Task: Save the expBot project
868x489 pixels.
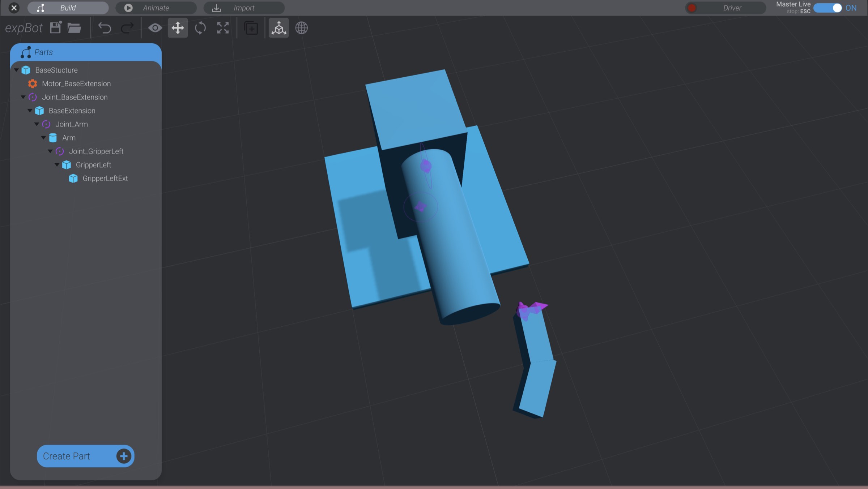Action: point(55,28)
